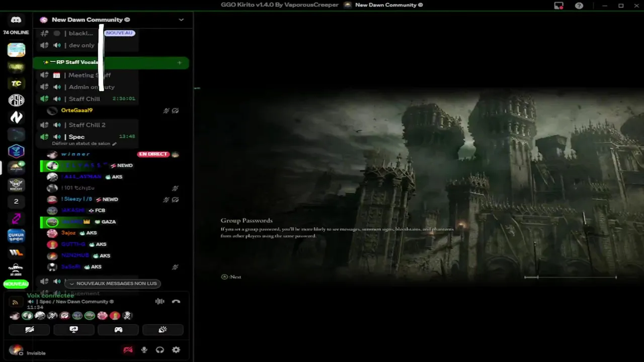
Task: Add a channel to RP Staff Vocals
Action: [x=180, y=63]
